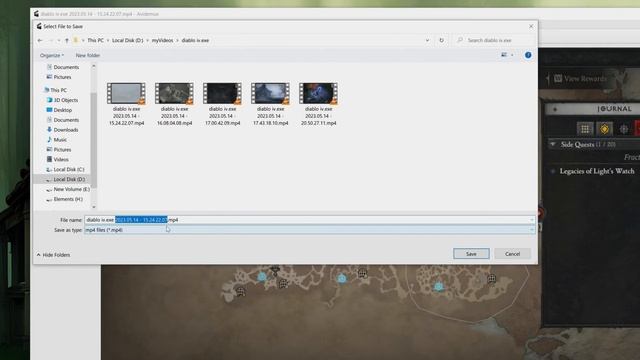Image resolution: width=640 pixels, height=360 pixels.
Task: Click the sidebar scroll-down arrow
Action: (x=94, y=207)
